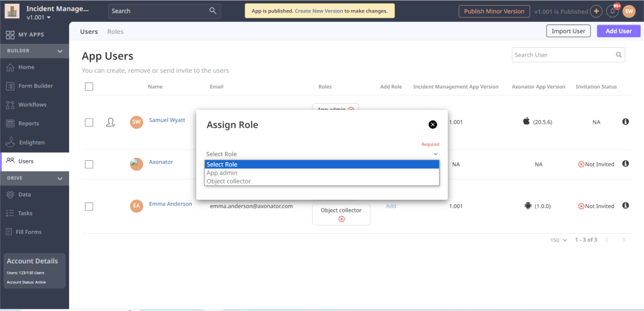The width and height of the screenshot is (644, 311).
Task: Open Form Builder from sidebar
Action: click(x=35, y=86)
